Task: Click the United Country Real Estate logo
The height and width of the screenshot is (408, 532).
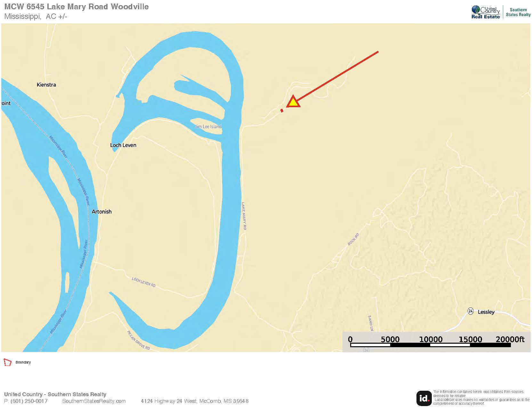Action: 485,12
